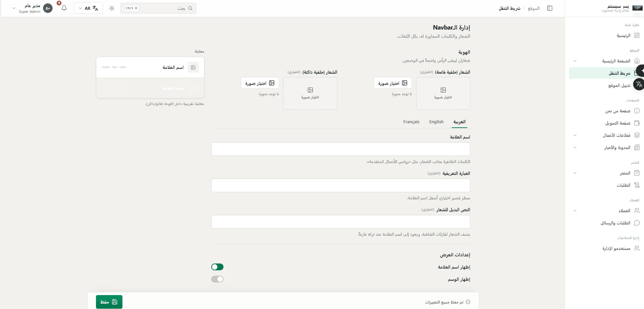The width and height of the screenshot is (644, 309).
Task: Expand the قطاعات الأعمال submenu chevron
Action: point(575,135)
